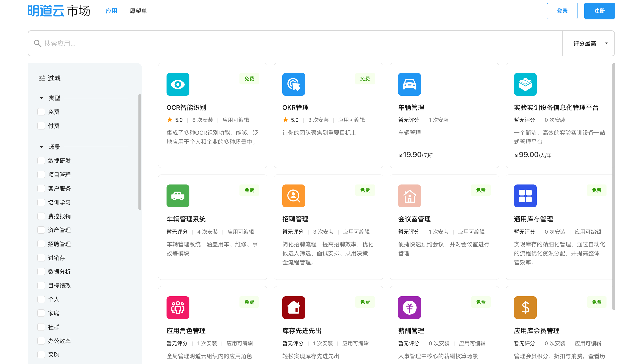Viewport: 638px width, 364px height.
Task: Tick the 项目管理 checkbox
Action: [41, 175]
